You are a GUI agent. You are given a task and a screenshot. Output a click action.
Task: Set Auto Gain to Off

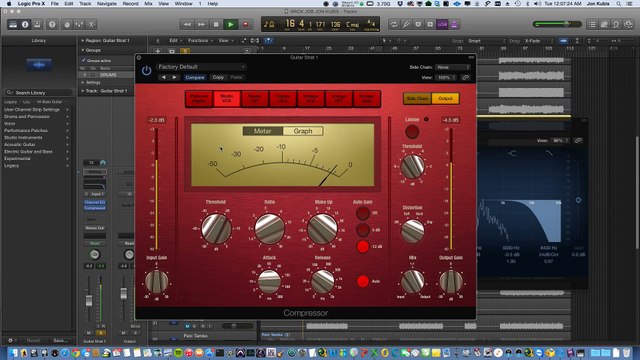tap(362, 213)
